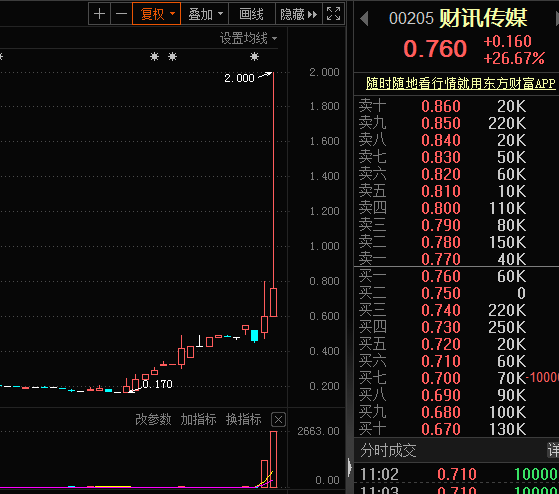
Task: Select the 买六 0.710 order row
Action: coord(456,361)
